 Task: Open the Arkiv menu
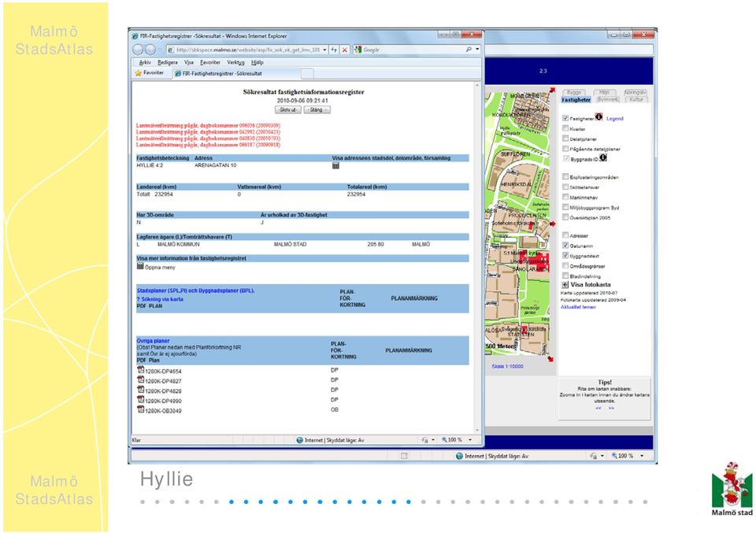[x=145, y=63]
